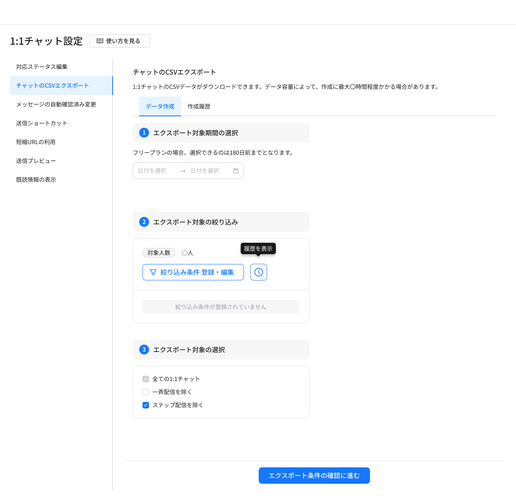Image resolution: width=516 pixels, height=500 pixels.
Task: Click the エクスポート条件の確認に進む button
Action: (x=314, y=475)
